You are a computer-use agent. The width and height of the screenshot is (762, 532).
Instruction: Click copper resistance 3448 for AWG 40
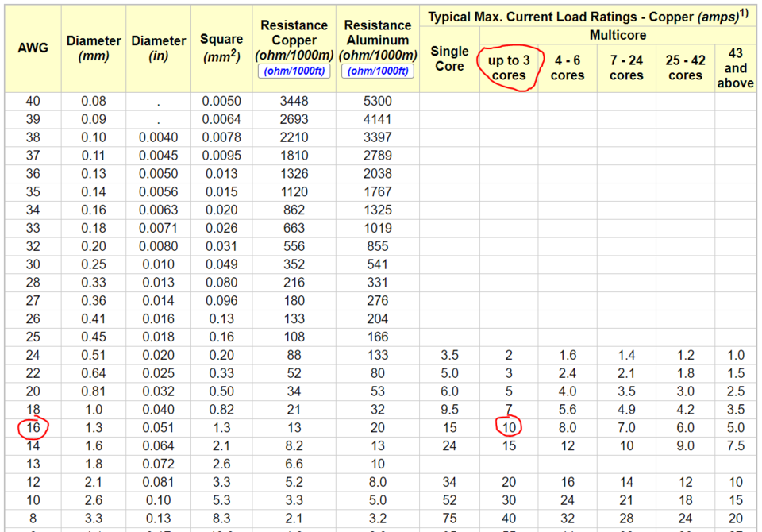pos(294,101)
